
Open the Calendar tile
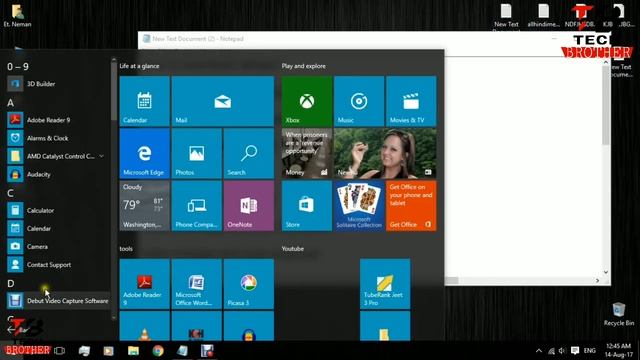click(x=144, y=101)
